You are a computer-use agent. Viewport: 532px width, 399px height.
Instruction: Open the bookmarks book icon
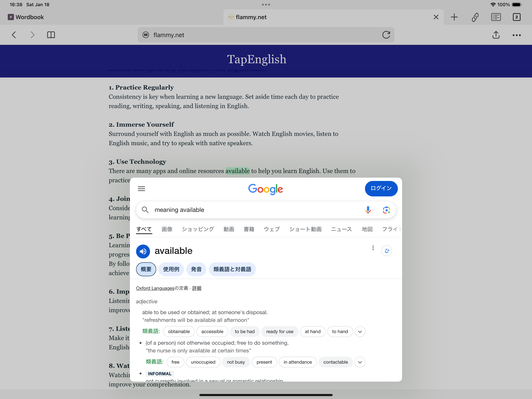click(x=51, y=35)
